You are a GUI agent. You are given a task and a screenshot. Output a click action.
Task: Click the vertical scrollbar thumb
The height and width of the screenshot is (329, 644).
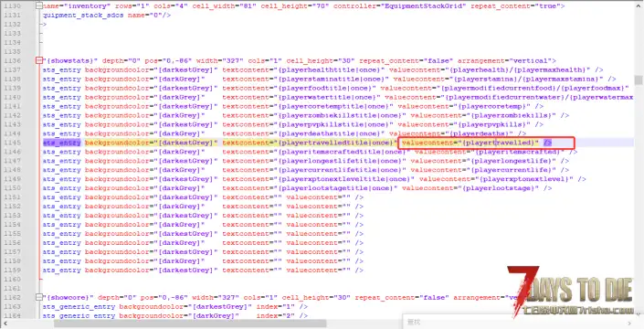coord(639,80)
